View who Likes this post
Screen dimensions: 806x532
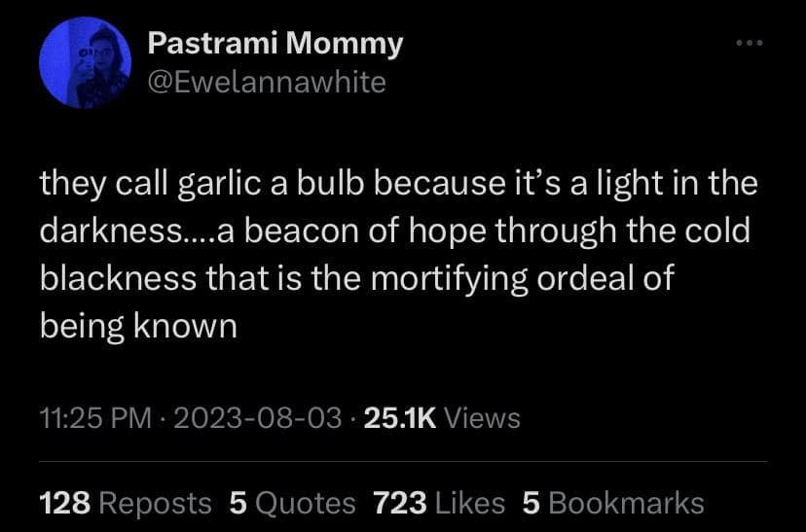point(470,503)
